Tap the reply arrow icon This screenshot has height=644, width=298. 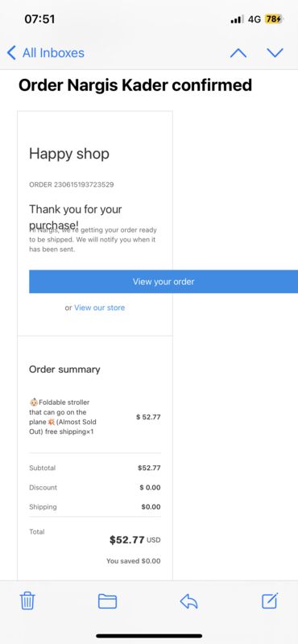point(188,601)
